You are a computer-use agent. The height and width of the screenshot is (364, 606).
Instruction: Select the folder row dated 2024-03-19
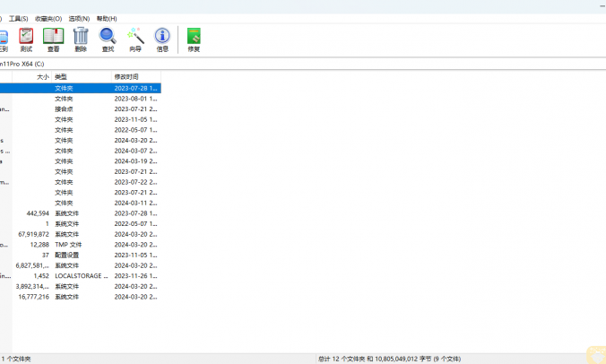(x=81, y=161)
